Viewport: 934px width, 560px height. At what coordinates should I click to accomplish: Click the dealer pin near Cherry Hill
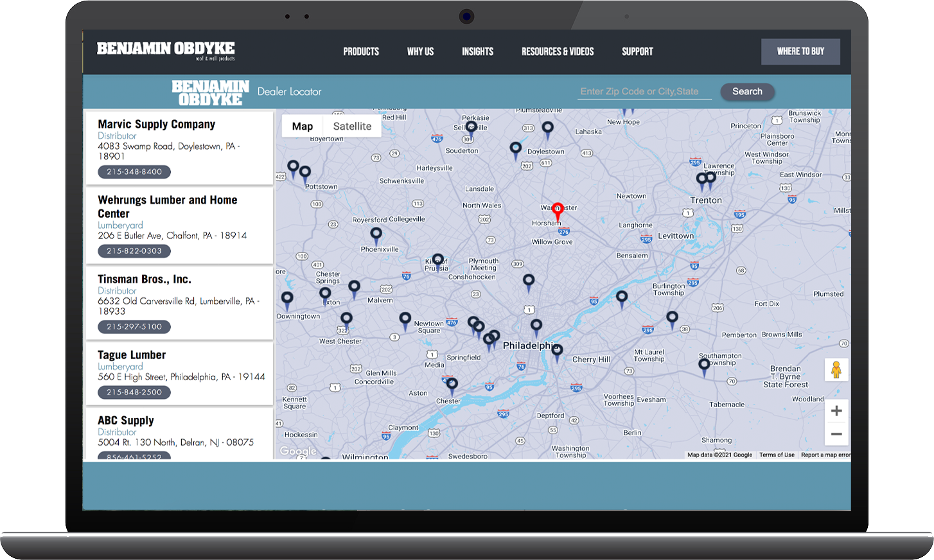[x=557, y=353]
